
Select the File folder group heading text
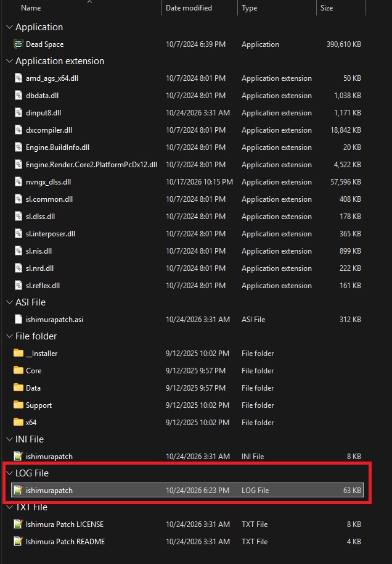coord(36,336)
